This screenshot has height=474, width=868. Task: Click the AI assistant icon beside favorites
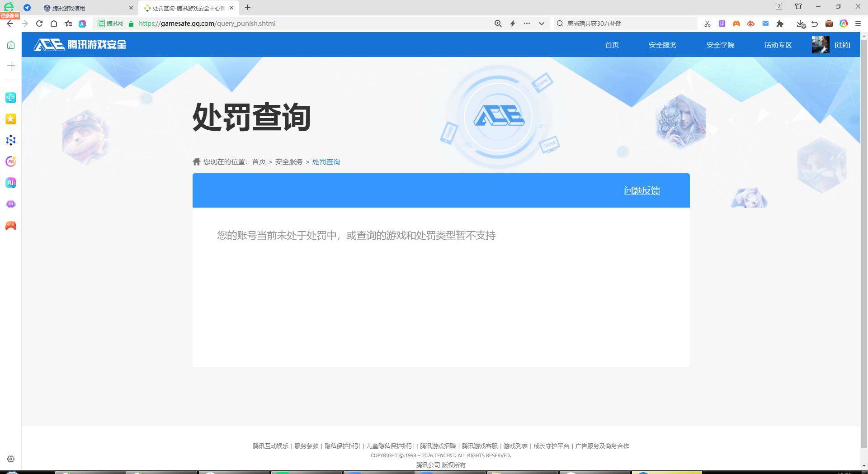click(82, 24)
